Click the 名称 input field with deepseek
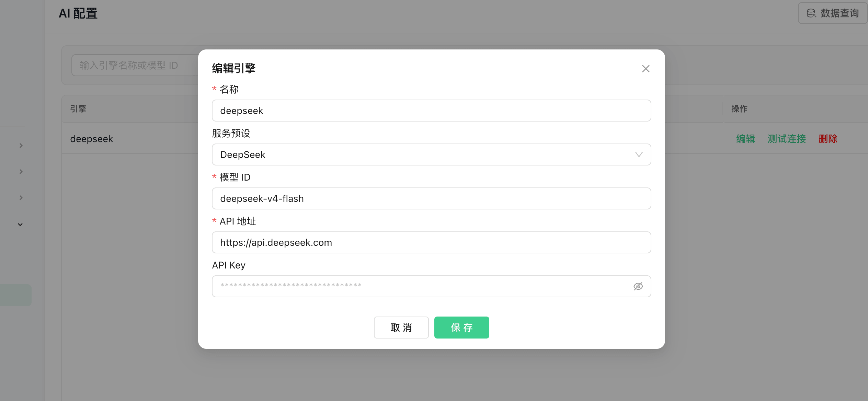This screenshot has height=401, width=868. (x=431, y=111)
